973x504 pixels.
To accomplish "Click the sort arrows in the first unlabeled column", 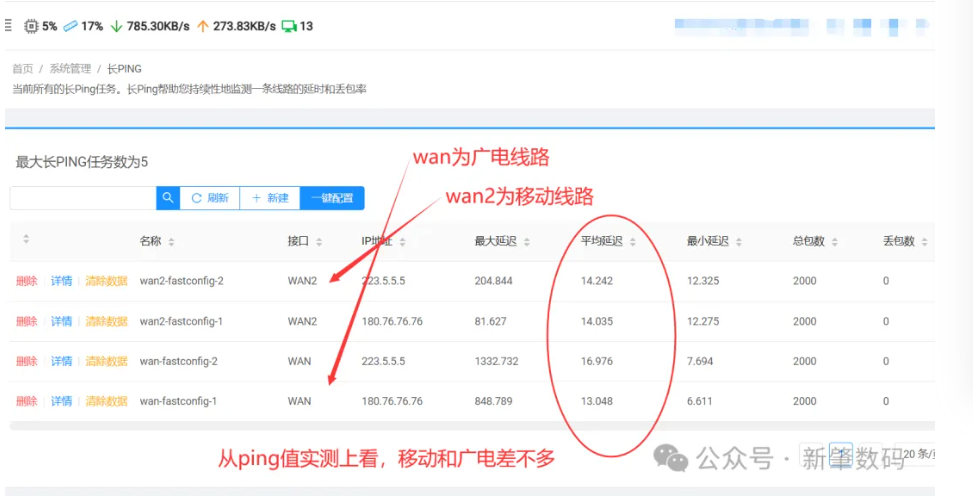I will click(26, 238).
